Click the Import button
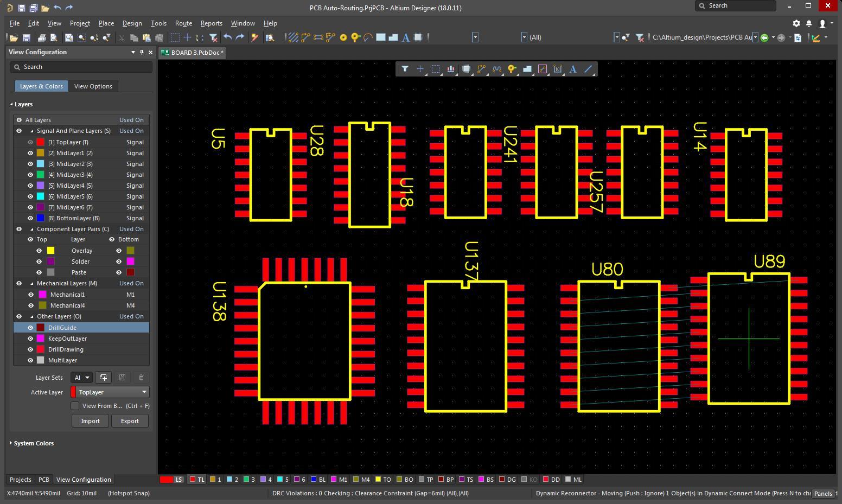This screenshot has height=504, width=842. click(x=90, y=421)
